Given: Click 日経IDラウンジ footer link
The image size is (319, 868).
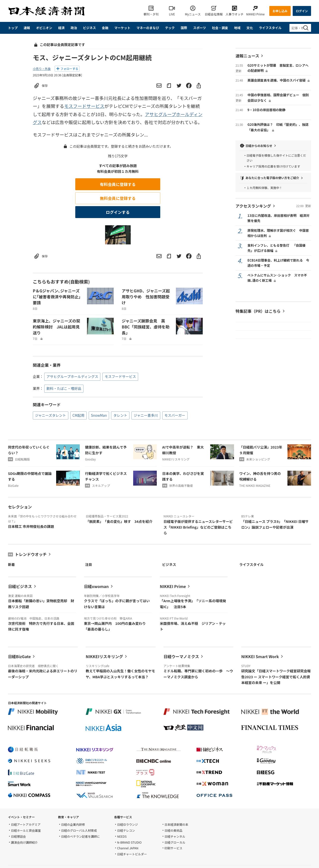Looking at the screenshot, I should point(127,824).
